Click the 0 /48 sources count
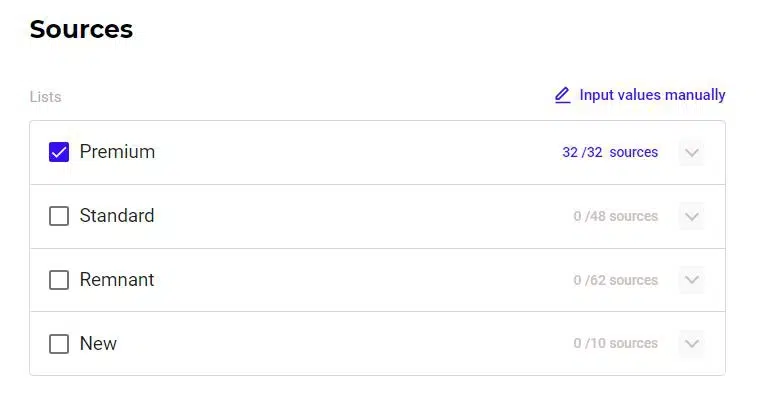 tap(616, 216)
